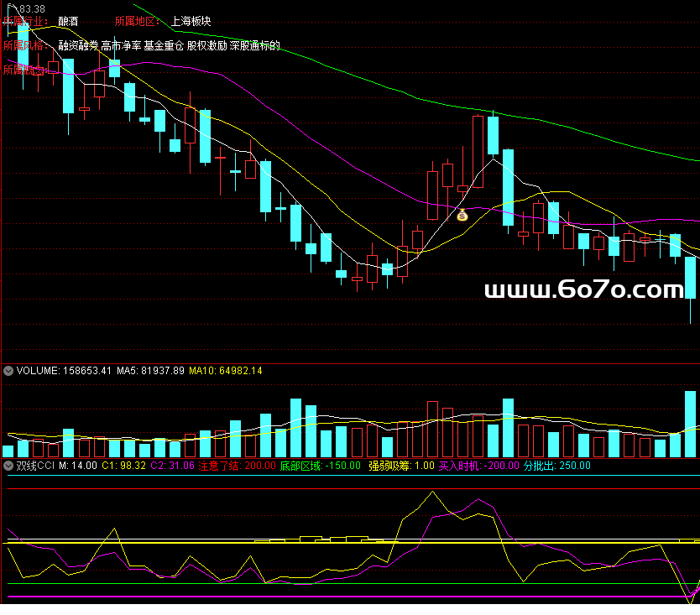
Task: Select the 基金重仓 style tag
Action: (x=164, y=45)
